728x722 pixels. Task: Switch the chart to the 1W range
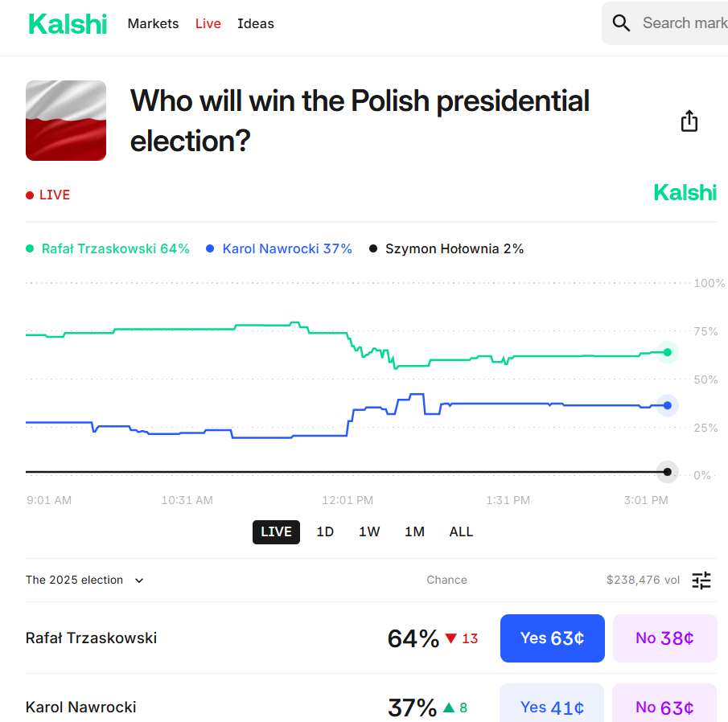click(x=369, y=532)
